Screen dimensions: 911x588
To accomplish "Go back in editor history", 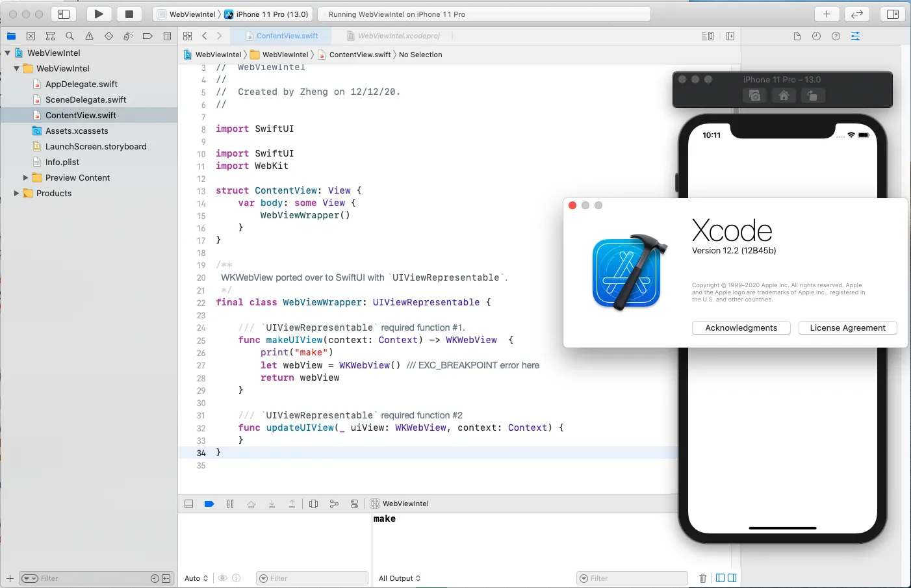I will (205, 36).
